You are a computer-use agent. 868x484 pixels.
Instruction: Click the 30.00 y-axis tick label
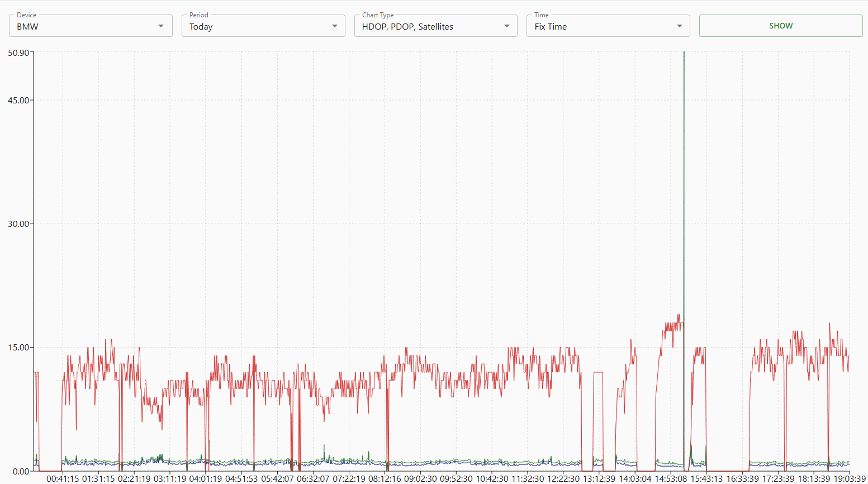point(18,224)
